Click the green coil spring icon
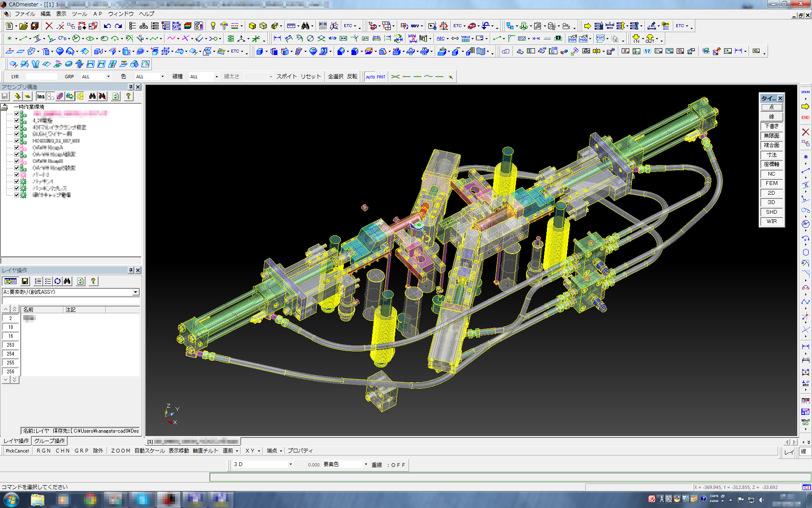The width and height of the screenshot is (812, 508). pos(230,39)
